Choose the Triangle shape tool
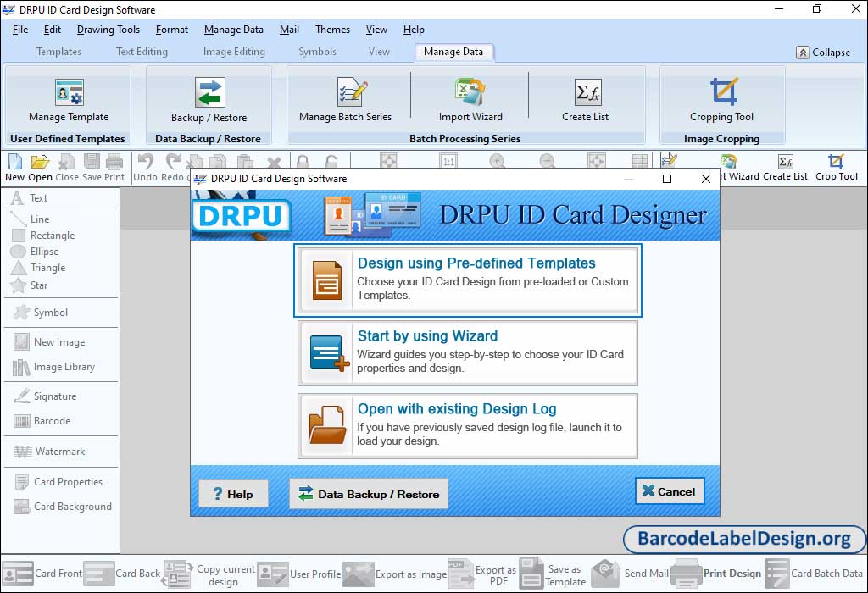Viewport: 868px width, 593px height. tap(38, 268)
